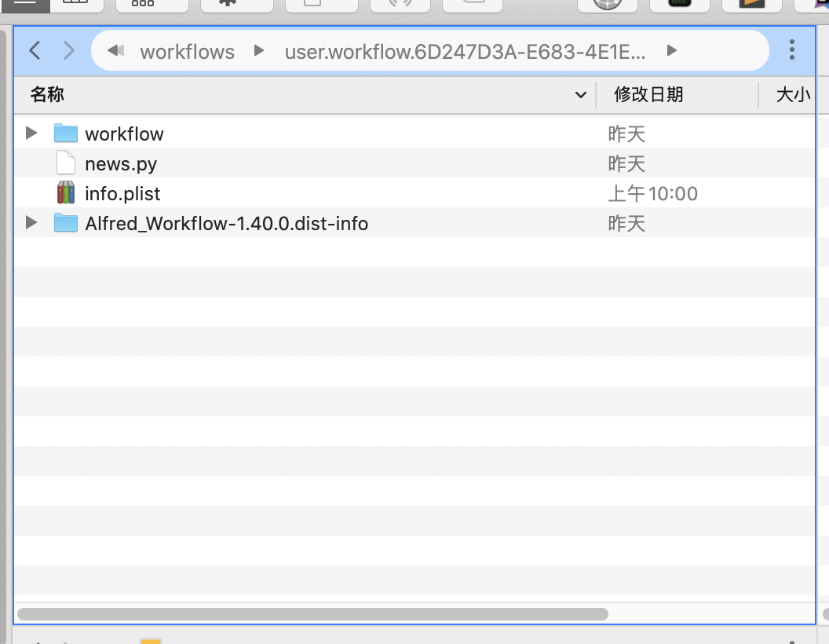Click the 上午10:00 date cell
Image resolution: width=829 pixels, height=644 pixels.
(653, 193)
